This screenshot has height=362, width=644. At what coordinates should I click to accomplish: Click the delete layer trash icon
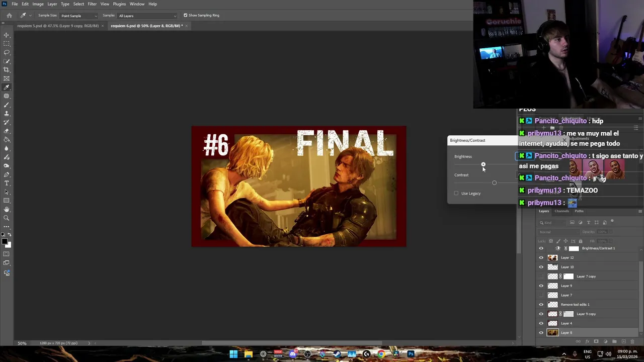(632, 341)
